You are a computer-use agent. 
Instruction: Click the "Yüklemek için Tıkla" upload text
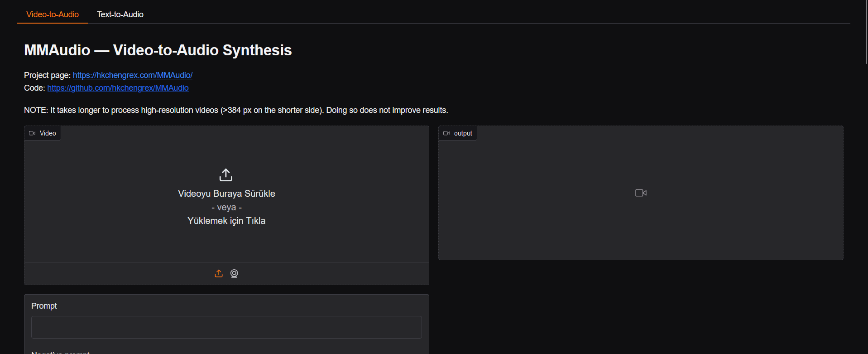click(x=226, y=221)
